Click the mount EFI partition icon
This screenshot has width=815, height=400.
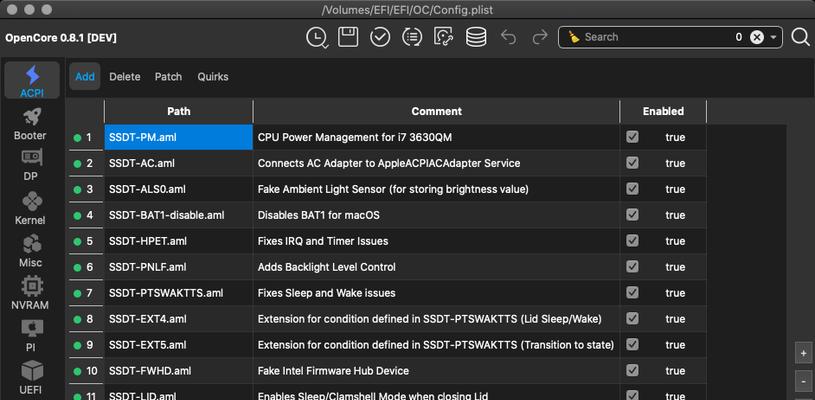pyautogui.click(x=444, y=37)
